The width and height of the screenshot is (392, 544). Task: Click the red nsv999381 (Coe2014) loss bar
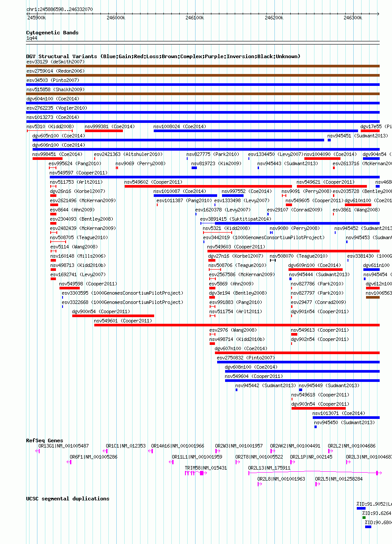coord(104,131)
